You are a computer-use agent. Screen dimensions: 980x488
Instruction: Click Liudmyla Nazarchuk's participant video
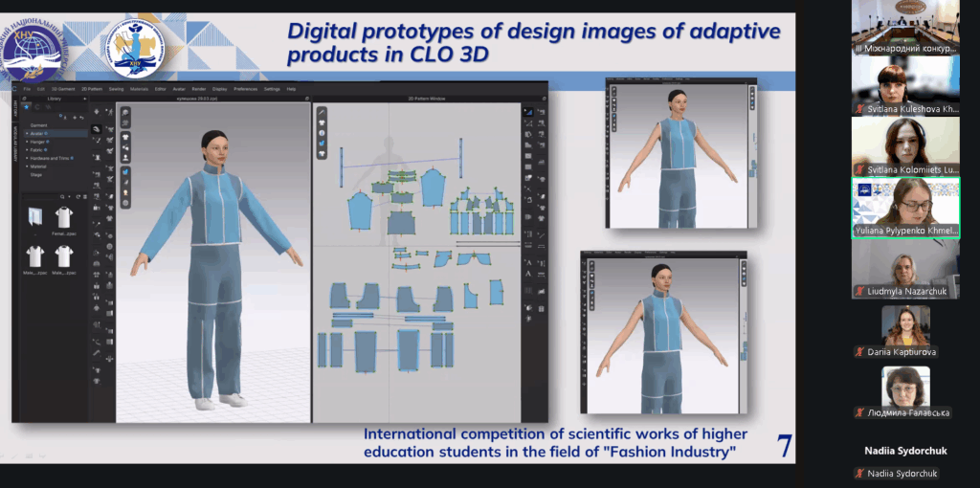(905, 268)
